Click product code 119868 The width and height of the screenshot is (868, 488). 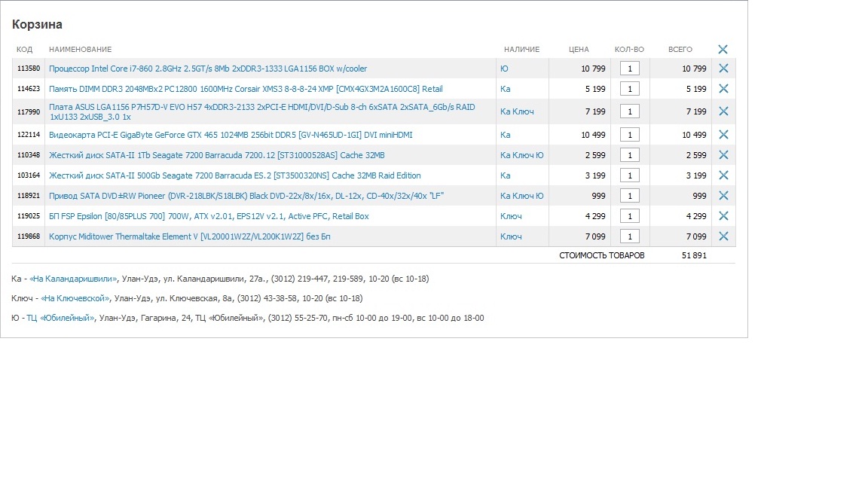click(x=29, y=236)
